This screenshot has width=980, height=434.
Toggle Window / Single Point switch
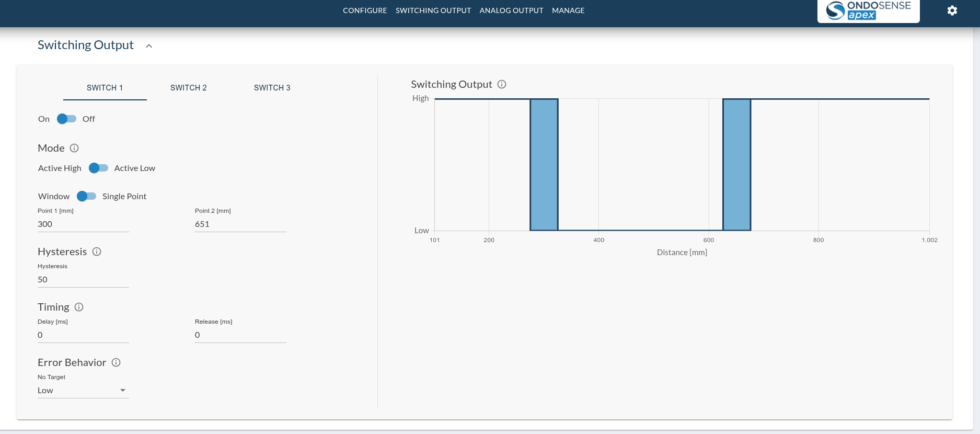tap(86, 196)
